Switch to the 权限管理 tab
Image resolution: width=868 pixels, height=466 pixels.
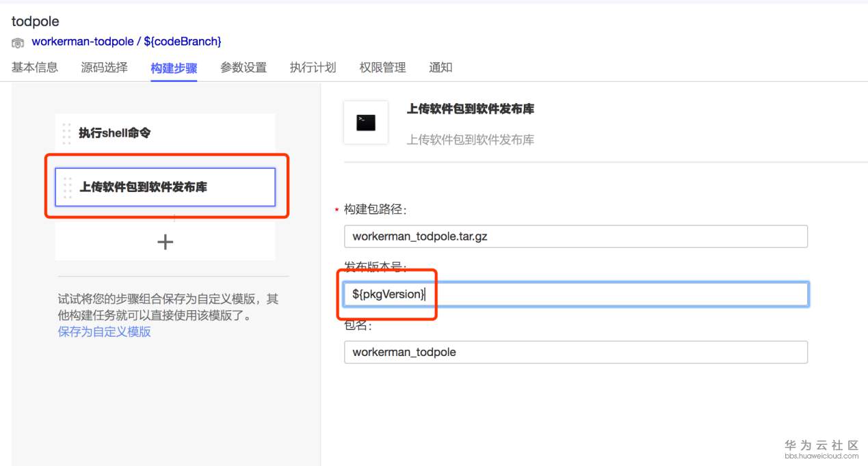click(x=381, y=67)
